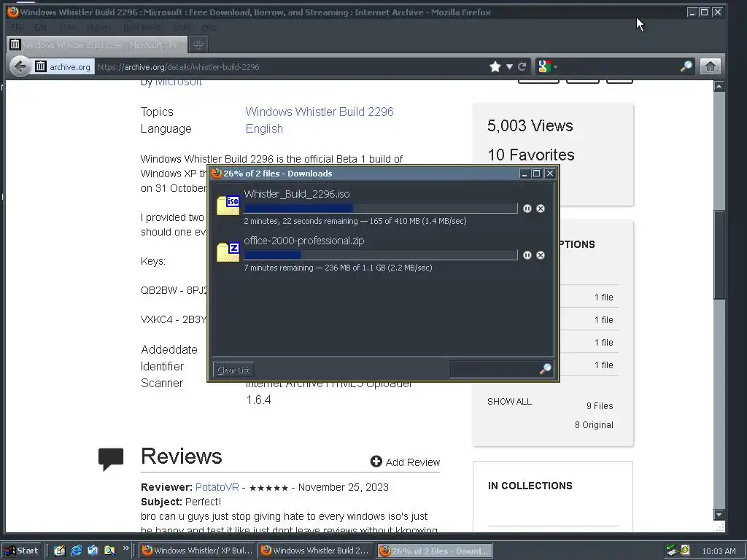Viewport: 747px width, 560px height.
Task: Open the Windows Start menu
Action: [x=23, y=551]
